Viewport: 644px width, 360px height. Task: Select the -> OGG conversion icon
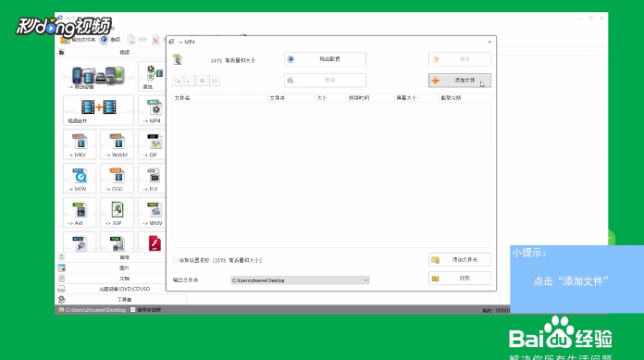[x=118, y=179]
